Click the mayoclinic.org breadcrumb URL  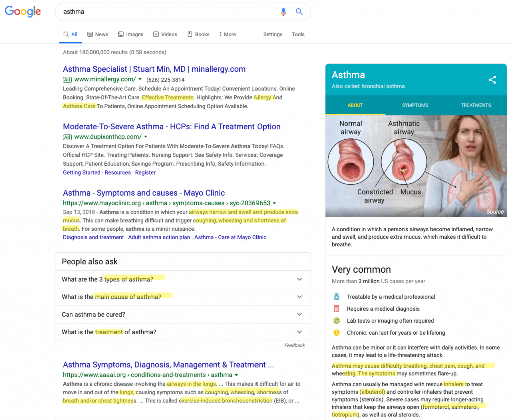click(x=166, y=203)
